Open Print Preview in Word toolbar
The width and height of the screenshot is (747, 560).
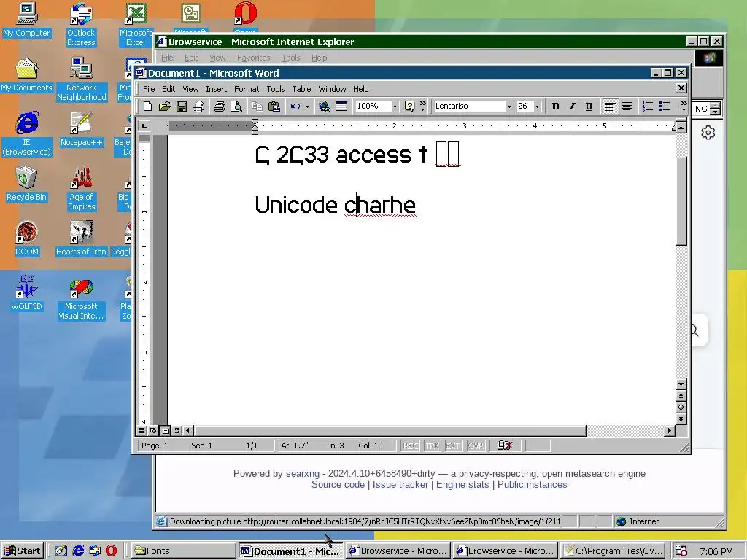click(236, 106)
